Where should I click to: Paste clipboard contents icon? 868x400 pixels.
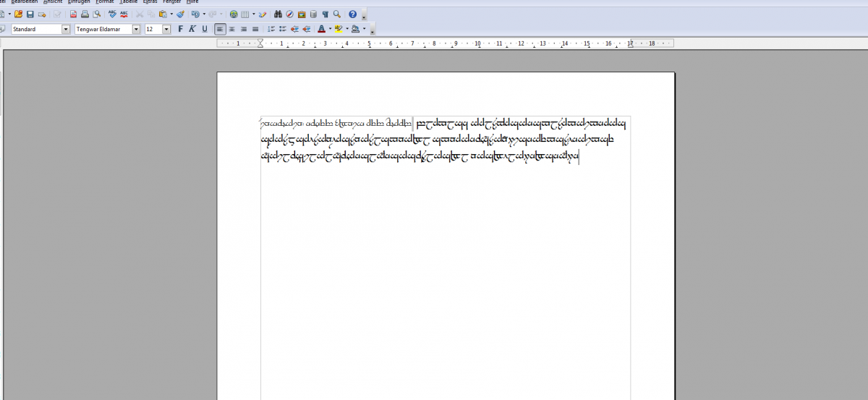tap(162, 14)
